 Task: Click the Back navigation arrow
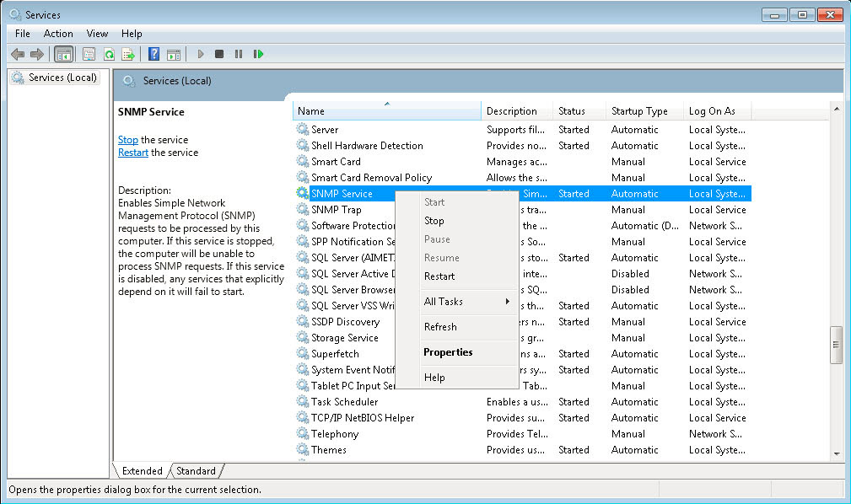click(x=18, y=54)
